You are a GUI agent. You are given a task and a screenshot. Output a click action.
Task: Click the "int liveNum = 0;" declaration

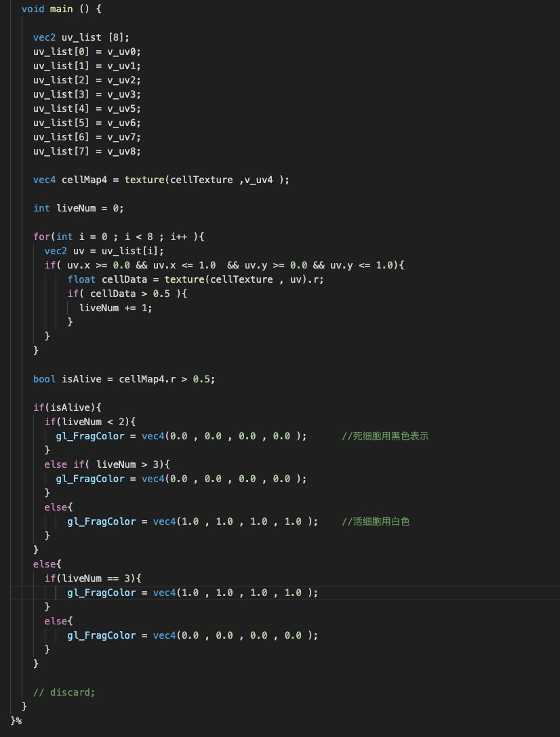point(78,208)
